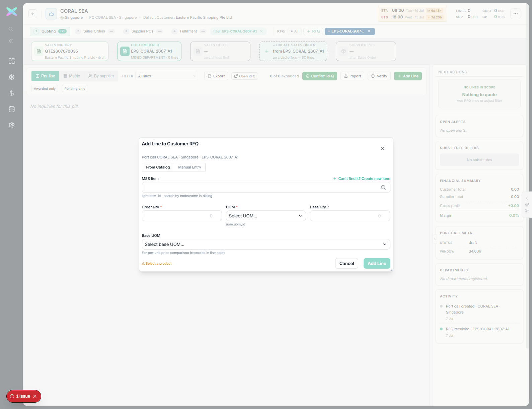Click the Base Qty input field
The image size is (532, 409).
coord(350,216)
